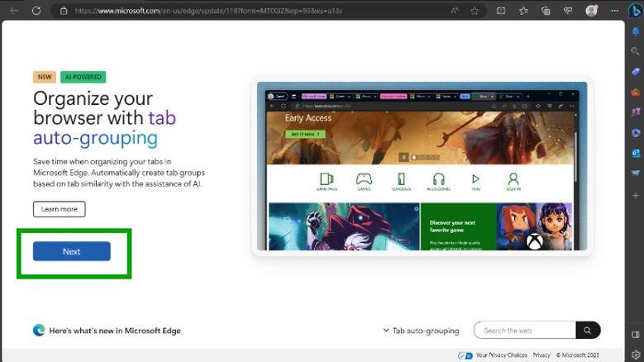Click the NEW badge label
Viewport: 644px width, 362px height.
point(45,77)
